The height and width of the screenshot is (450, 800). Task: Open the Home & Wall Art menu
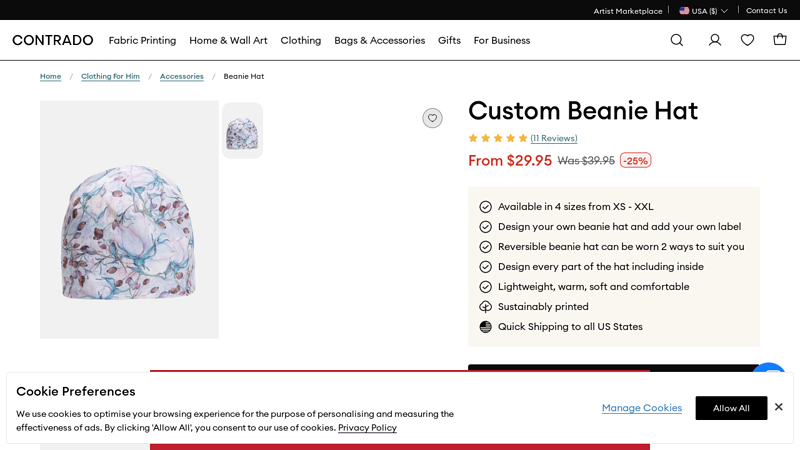point(228,40)
